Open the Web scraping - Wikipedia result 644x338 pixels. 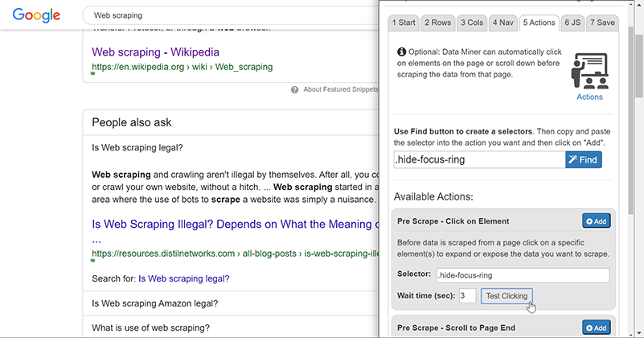point(155,52)
